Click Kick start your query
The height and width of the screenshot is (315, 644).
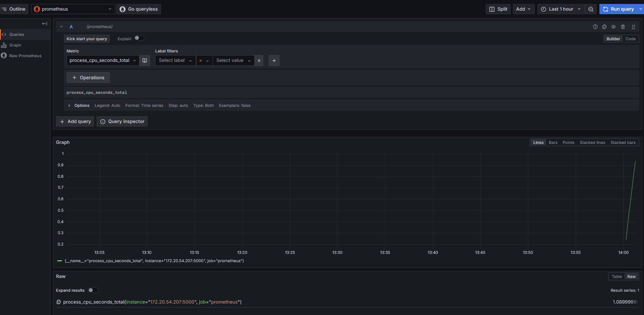tap(87, 39)
